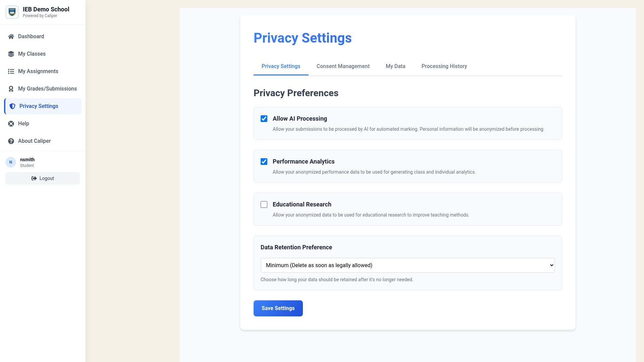Viewport: 644px width, 362px height.
Task: Switch to the Consent Management tab
Action: [x=343, y=66]
